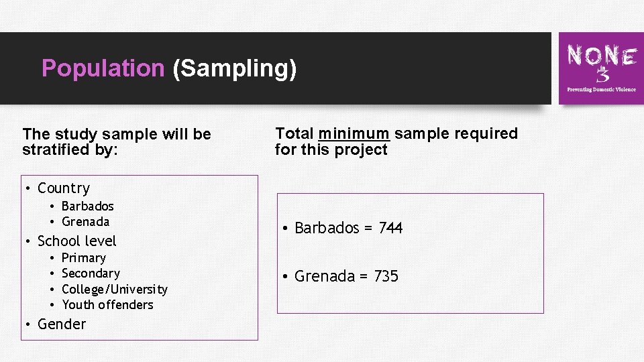
Task: Select the 'Barbados' sub-bullet under Country
Action: (x=87, y=206)
